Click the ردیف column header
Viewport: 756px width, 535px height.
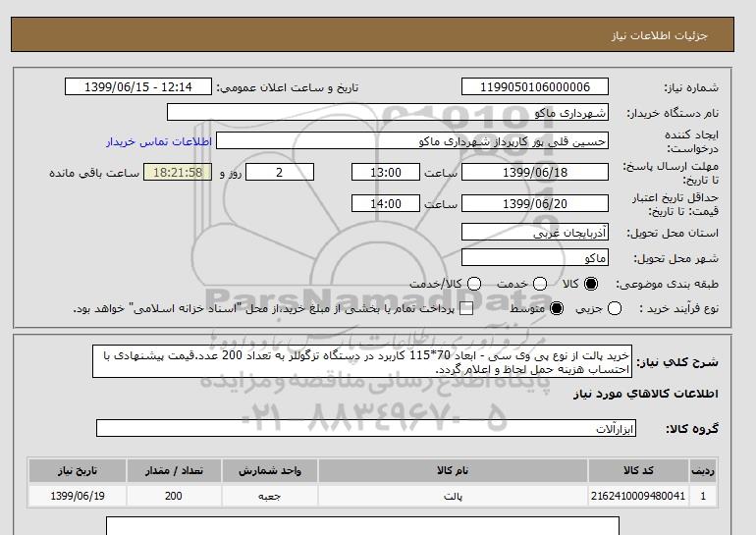tap(703, 470)
